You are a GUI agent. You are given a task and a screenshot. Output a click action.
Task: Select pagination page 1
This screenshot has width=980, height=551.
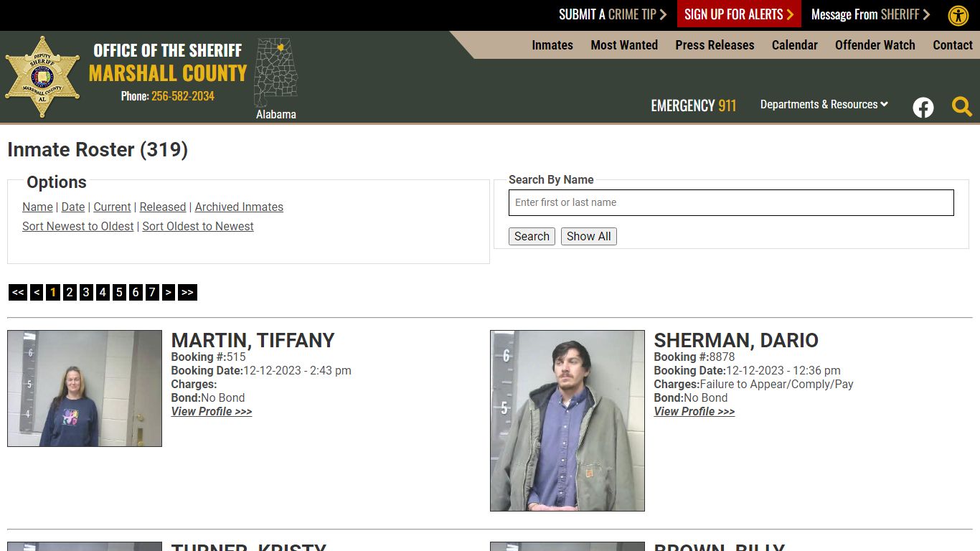coord(53,292)
